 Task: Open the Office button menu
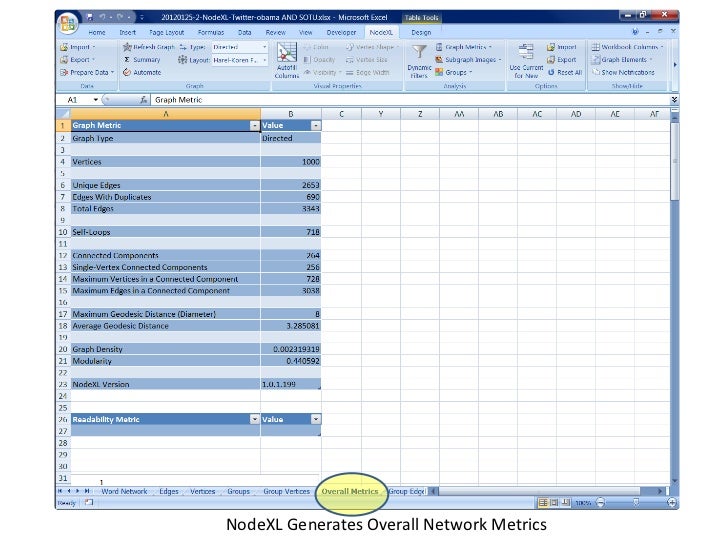pos(68,23)
